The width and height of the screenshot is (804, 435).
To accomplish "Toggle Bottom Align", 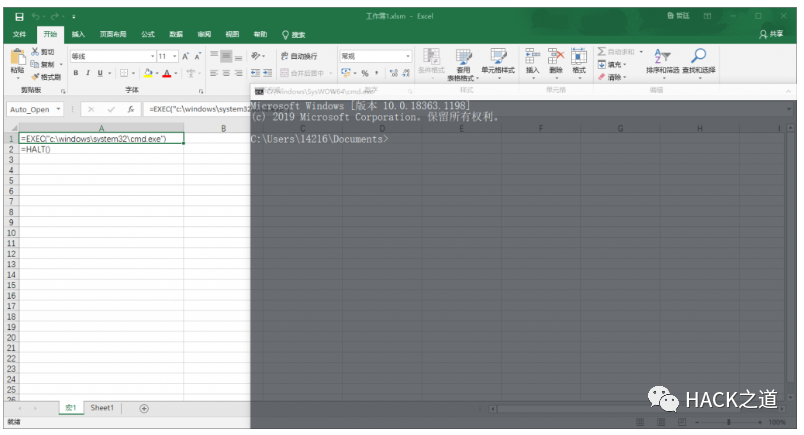I will pyautogui.click(x=238, y=55).
